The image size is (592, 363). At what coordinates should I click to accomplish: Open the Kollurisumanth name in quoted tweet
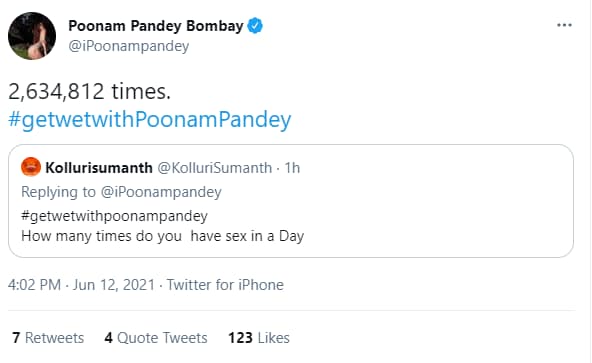pos(99,168)
